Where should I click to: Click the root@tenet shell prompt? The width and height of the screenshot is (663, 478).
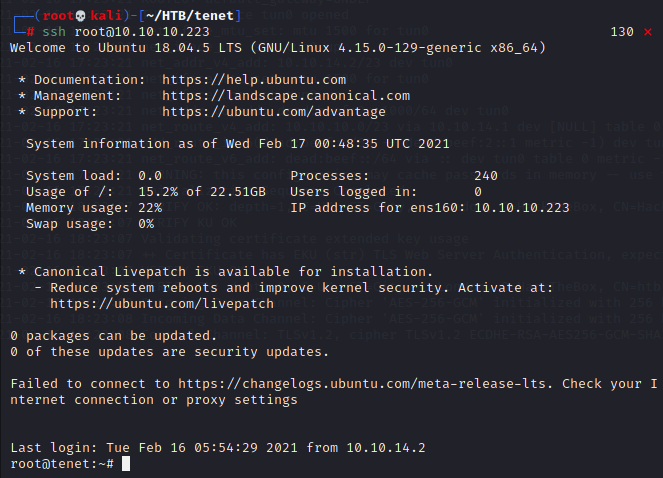coord(62,465)
